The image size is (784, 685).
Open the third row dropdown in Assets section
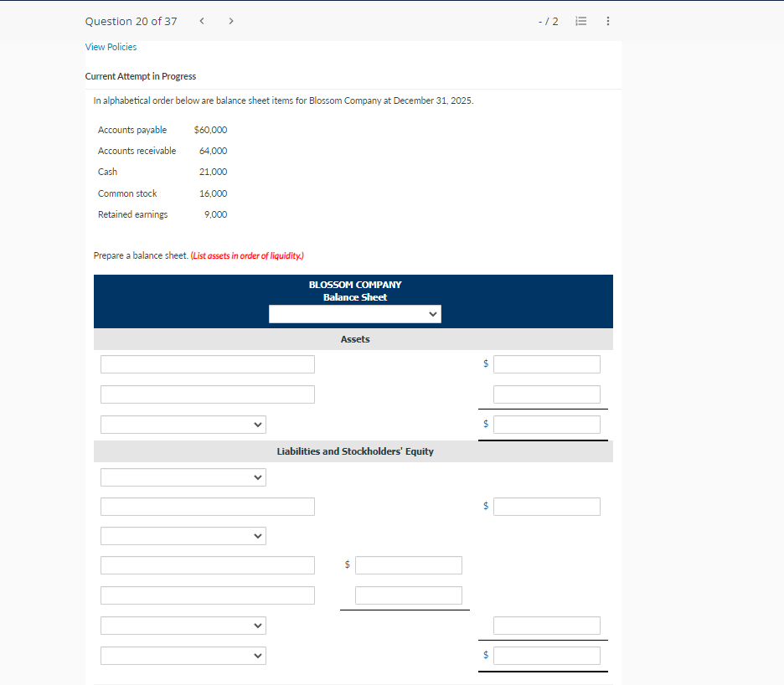tap(183, 424)
